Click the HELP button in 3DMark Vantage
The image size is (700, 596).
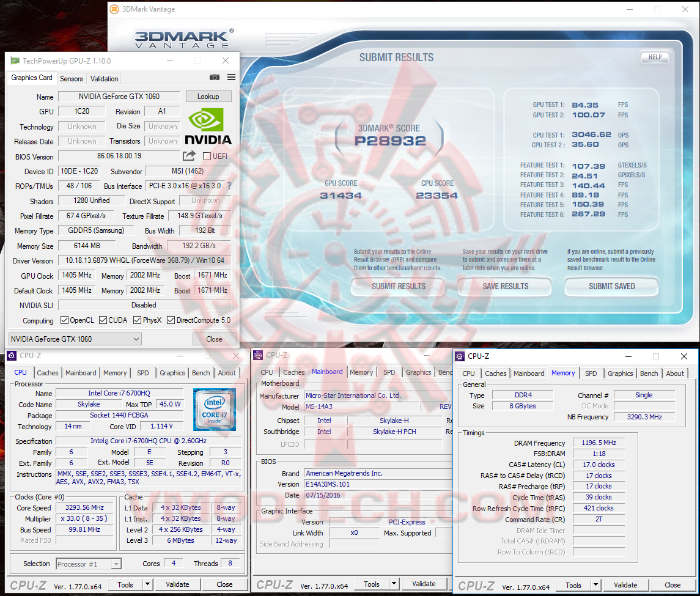click(655, 57)
